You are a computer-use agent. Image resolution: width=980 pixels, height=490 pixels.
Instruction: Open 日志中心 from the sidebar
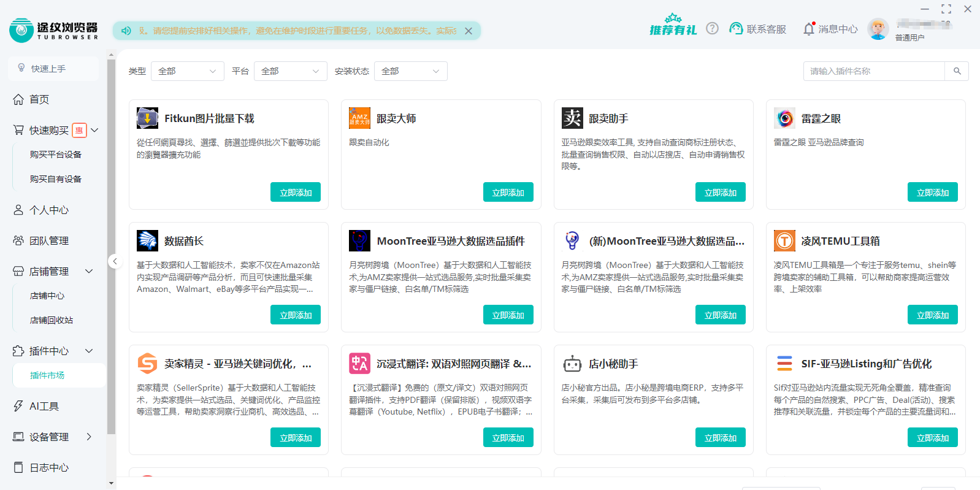49,467
